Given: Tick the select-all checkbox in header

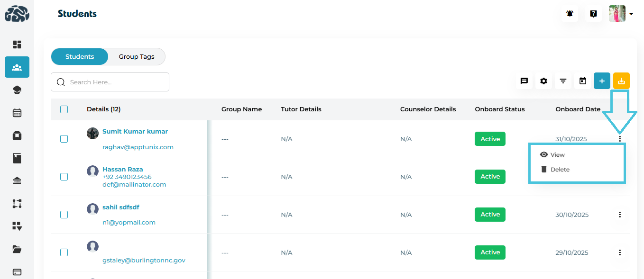Looking at the screenshot, I should tap(64, 109).
